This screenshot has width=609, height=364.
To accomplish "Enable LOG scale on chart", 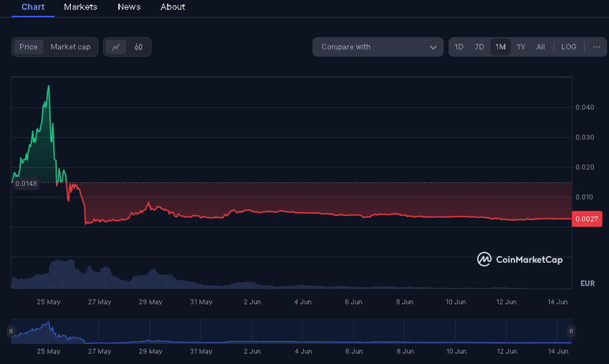I will coord(568,47).
